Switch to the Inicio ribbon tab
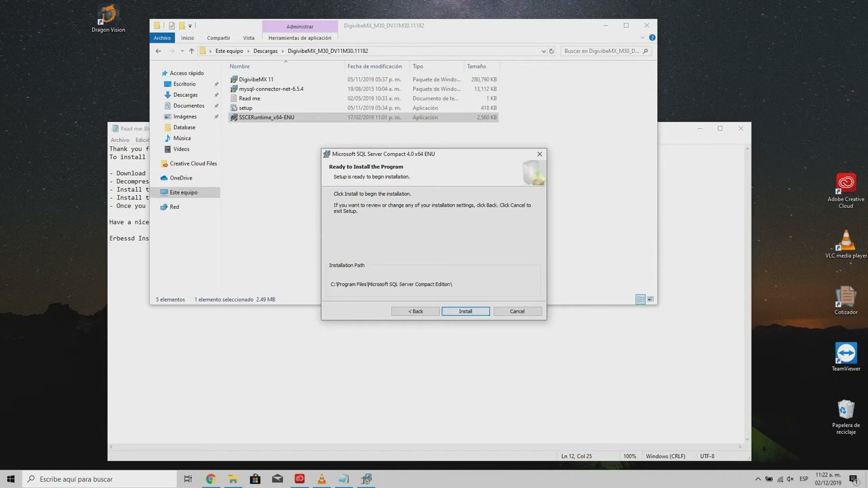This screenshot has width=868, height=488. click(187, 38)
